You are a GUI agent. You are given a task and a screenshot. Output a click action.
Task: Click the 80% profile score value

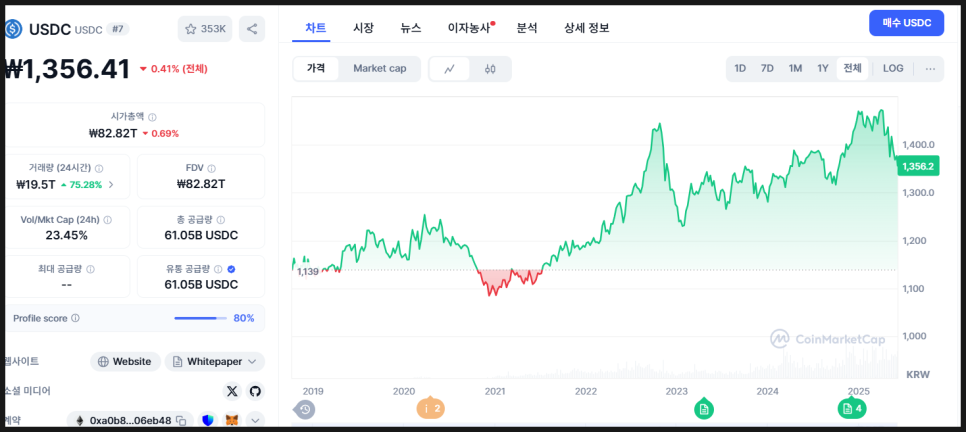click(x=244, y=319)
